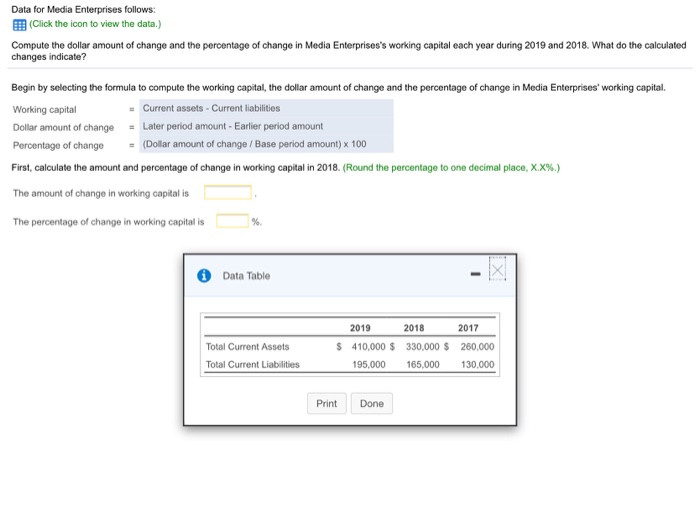
Task: Click the 'Working capital' formula label
Action: click(45, 109)
